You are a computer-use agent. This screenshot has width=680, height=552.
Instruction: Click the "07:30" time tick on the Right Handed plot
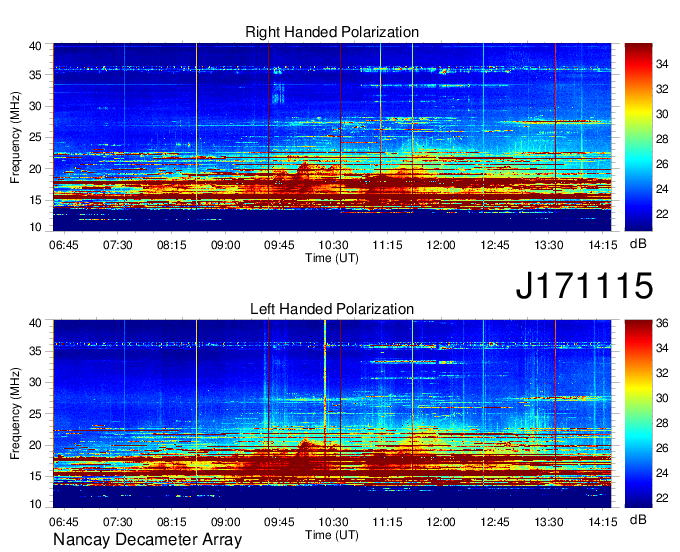pos(118,245)
